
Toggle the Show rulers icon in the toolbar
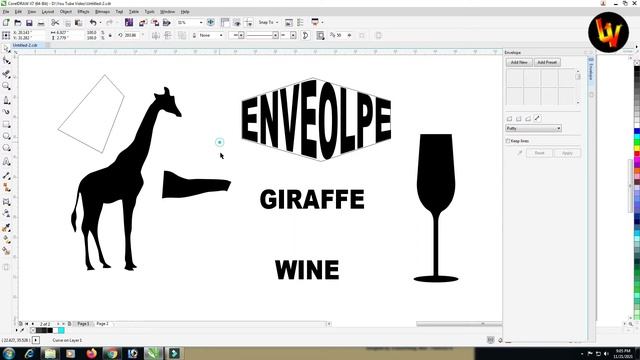click(x=225, y=22)
